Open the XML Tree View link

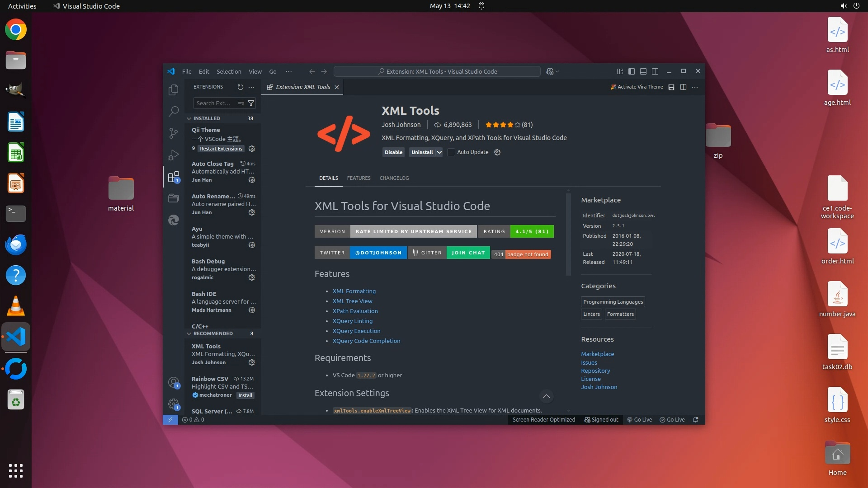(x=352, y=301)
